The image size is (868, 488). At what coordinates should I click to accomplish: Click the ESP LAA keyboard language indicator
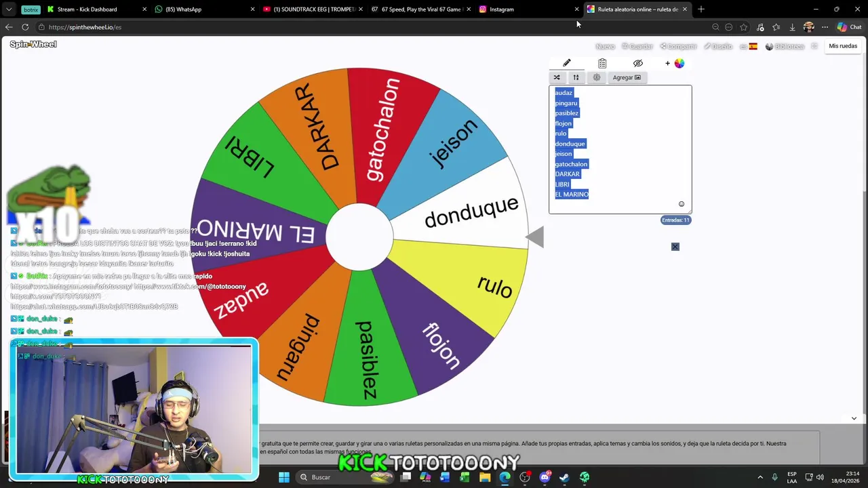(792, 477)
